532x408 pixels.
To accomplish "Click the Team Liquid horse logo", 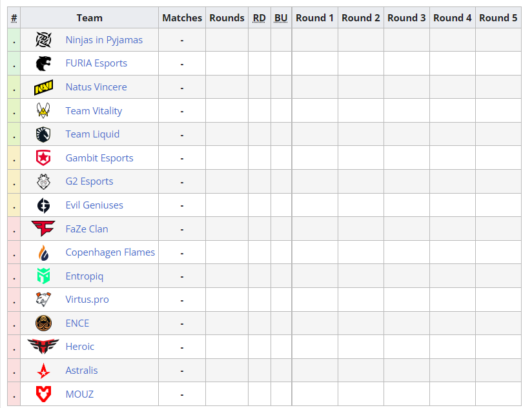I will (x=44, y=134).
